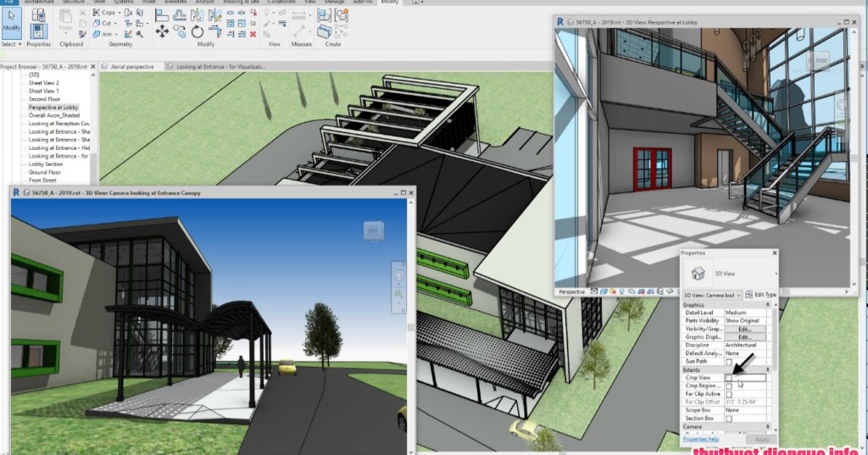Toggle the Sun Path checkbox
The width and height of the screenshot is (868, 455).
728,362
